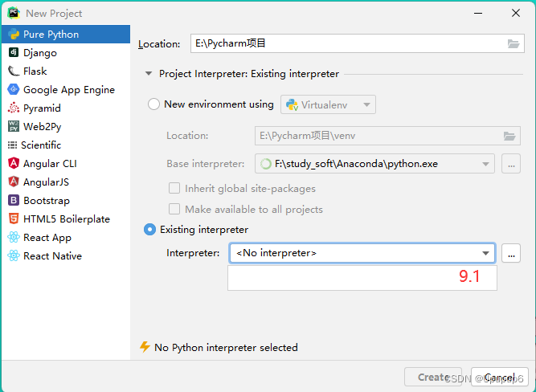Click the venv Location path field
The width and height of the screenshot is (536, 392).
pos(387,136)
